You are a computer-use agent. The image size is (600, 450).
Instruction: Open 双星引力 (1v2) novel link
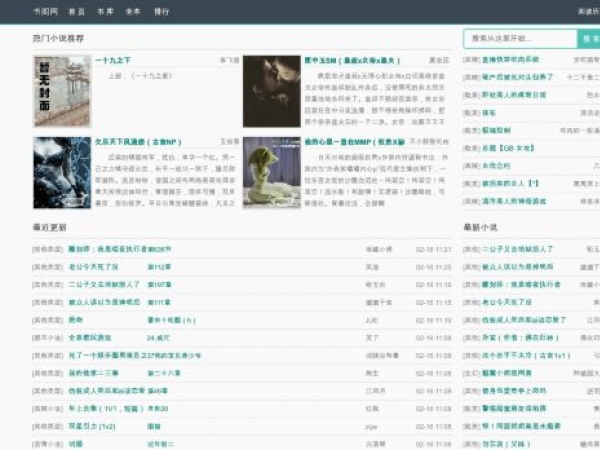(91, 425)
